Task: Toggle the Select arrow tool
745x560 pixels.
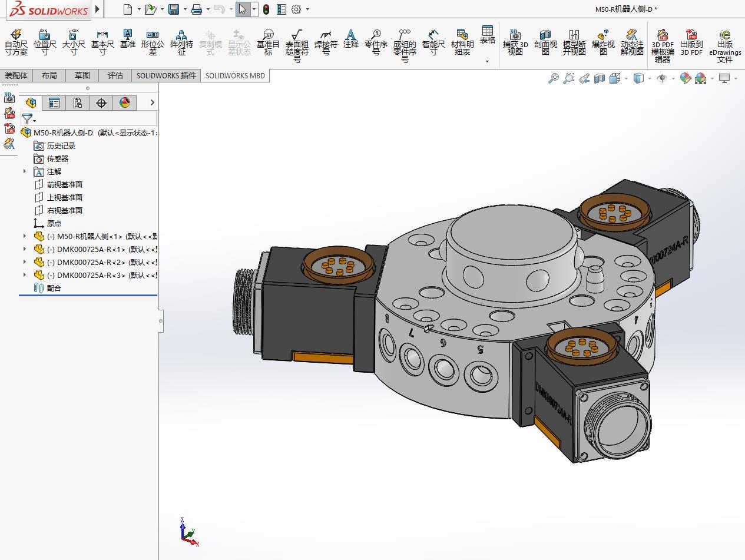Action: (243, 9)
